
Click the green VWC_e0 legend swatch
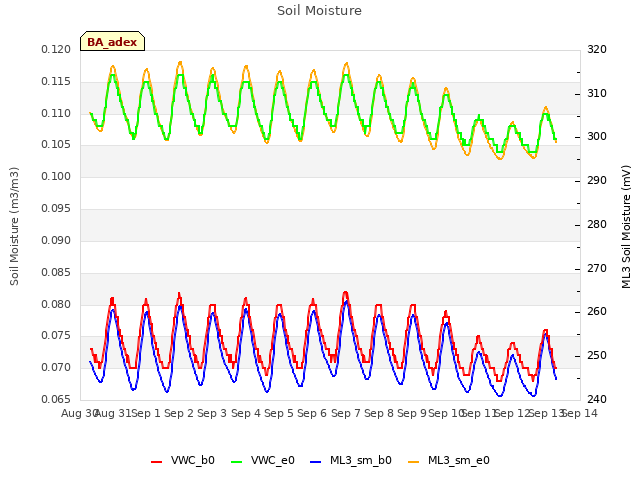(236, 462)
